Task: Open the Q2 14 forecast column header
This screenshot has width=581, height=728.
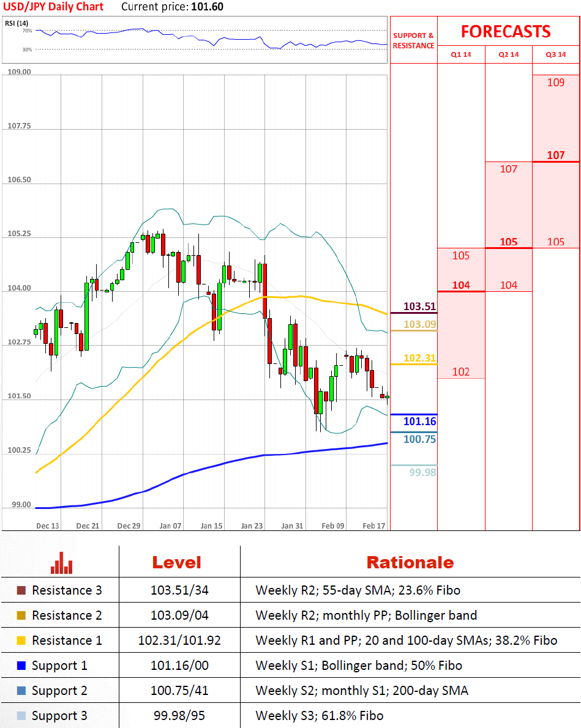Action: click(x=509, y=54)
